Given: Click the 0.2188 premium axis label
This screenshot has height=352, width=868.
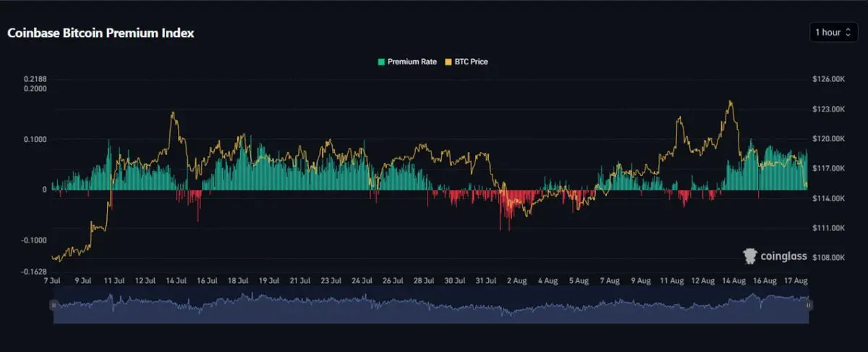Looking at the screenshot, I should (35, 79).
